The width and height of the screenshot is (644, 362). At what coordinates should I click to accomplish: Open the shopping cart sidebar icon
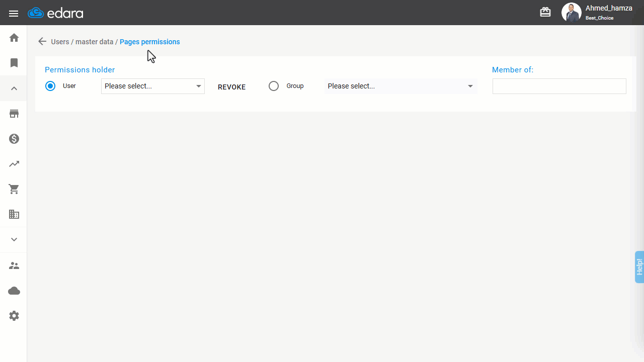pyautogui.click(x=14, y=189)
